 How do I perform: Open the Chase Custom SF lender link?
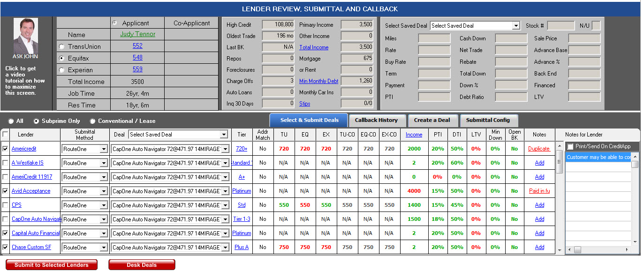tap(31, 247)
